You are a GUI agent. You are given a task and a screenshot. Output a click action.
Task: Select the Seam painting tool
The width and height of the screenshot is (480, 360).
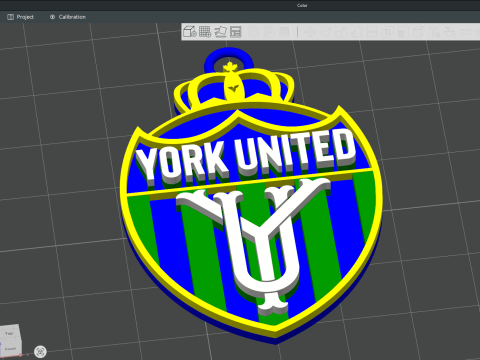click(419, 32)
